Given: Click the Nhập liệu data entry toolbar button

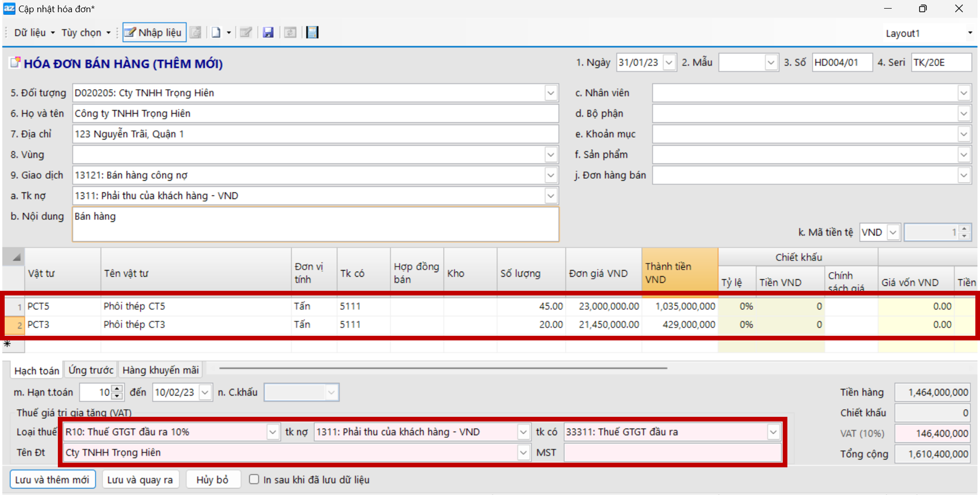Looking at the screenshot, I should pos(154,33).
